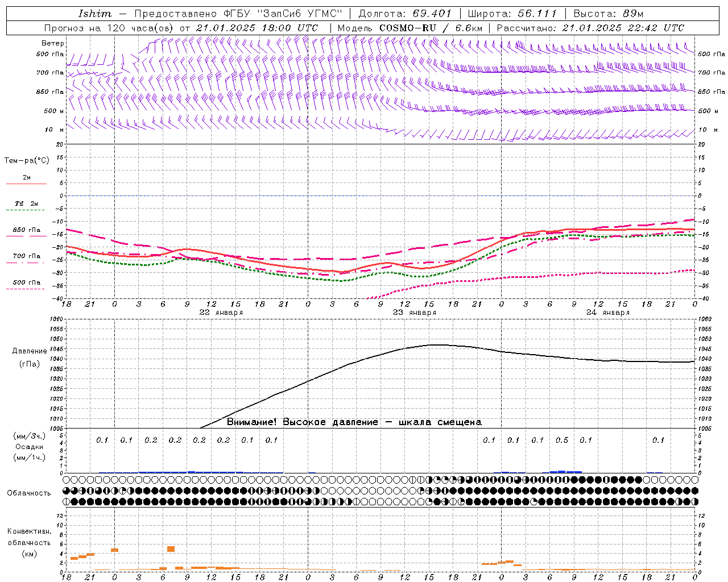This screenshot has height=582, width=728.
Task: Click the 23 января date label
Action: [415, 313]
